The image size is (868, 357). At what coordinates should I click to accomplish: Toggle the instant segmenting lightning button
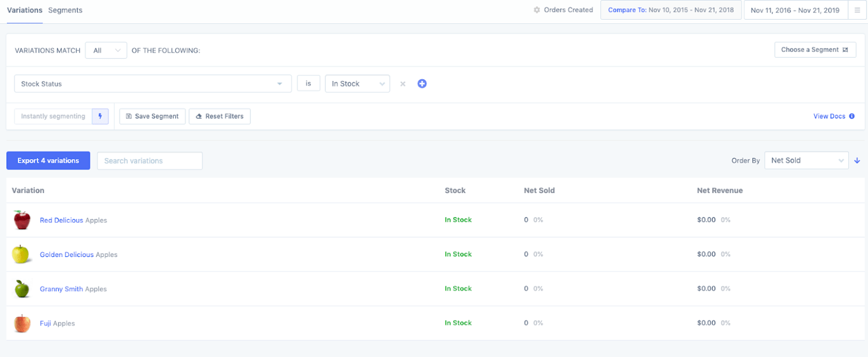(x=100, y=116)
